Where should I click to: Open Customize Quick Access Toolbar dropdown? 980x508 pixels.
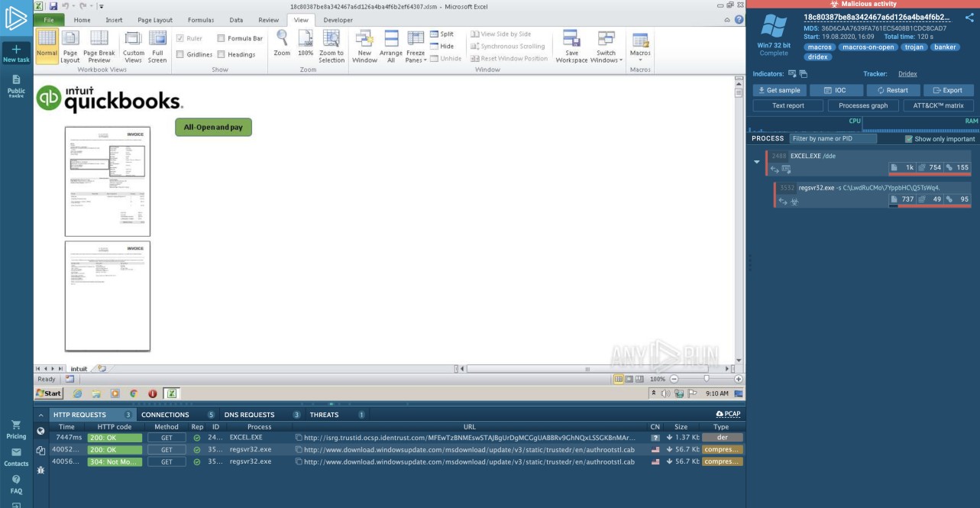click(101, 6)
